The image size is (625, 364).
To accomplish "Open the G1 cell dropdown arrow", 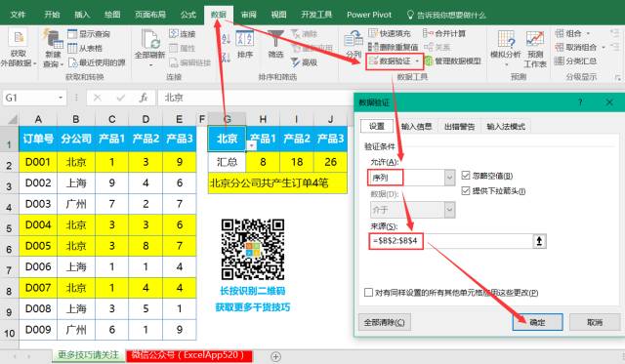I will 252,145.
